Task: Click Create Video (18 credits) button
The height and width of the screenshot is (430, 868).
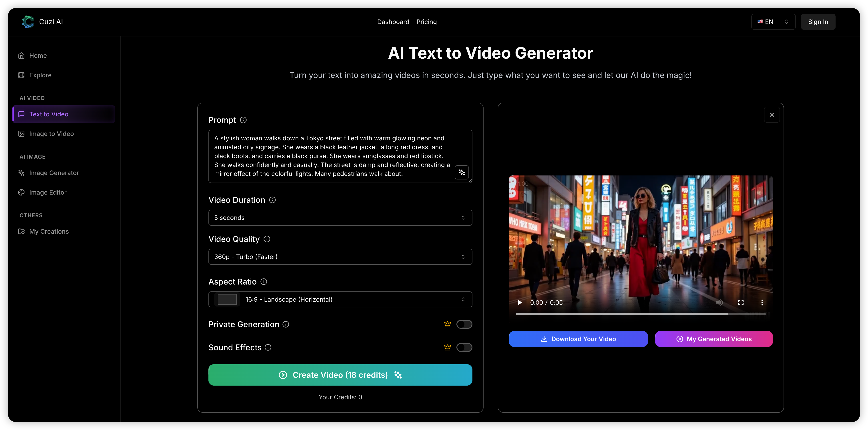Action: 340,375
